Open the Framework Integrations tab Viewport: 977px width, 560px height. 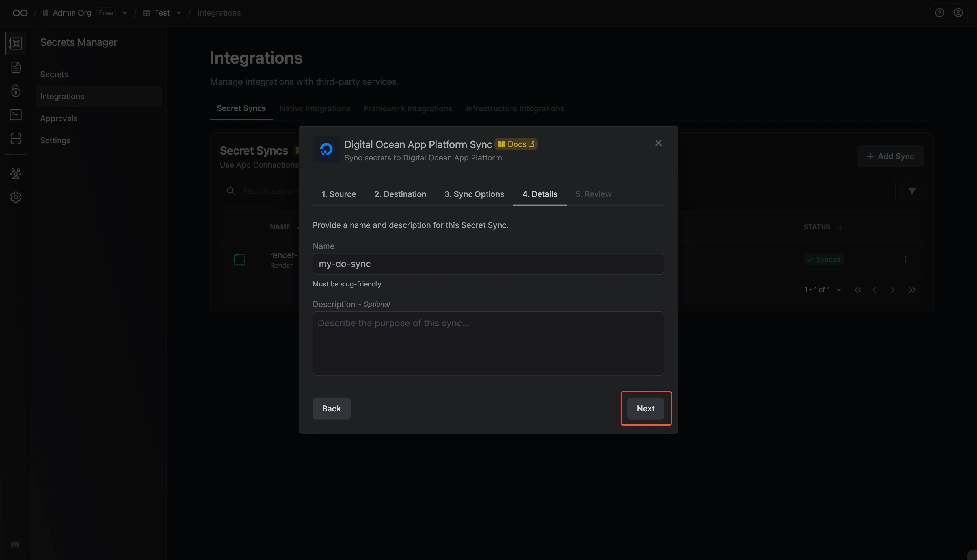point(408,108)
